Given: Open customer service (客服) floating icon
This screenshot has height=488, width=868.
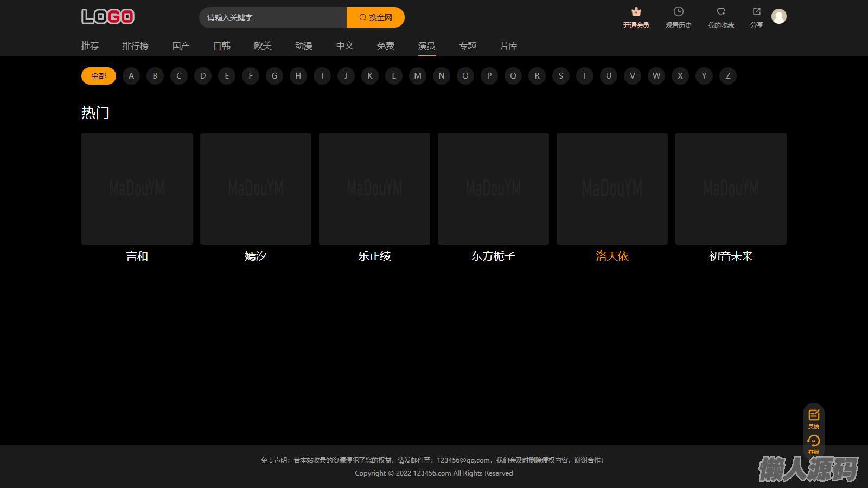Looking at the screenshot, I should point(814,441).
